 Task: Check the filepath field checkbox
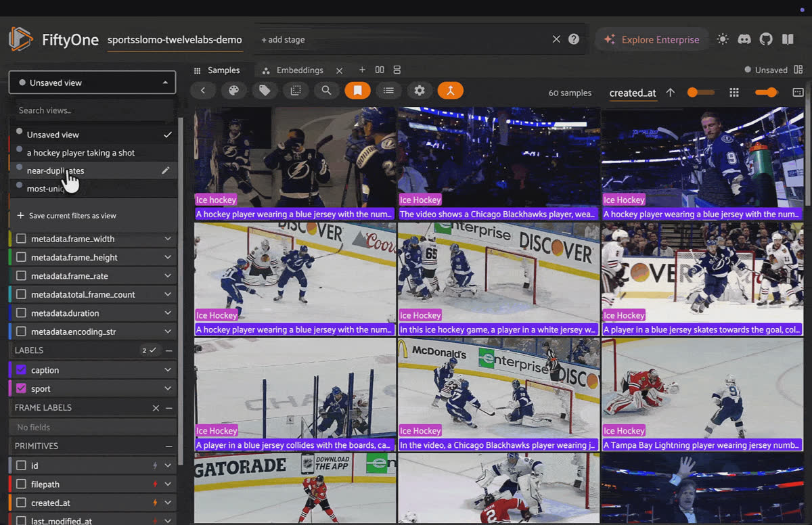[x=21, y=484]
